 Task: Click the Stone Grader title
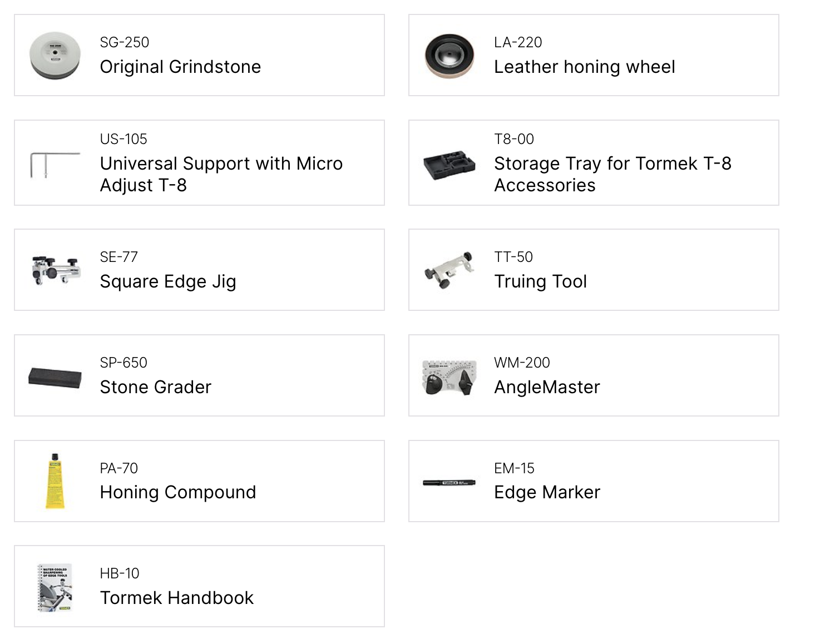tap(156, 387)
